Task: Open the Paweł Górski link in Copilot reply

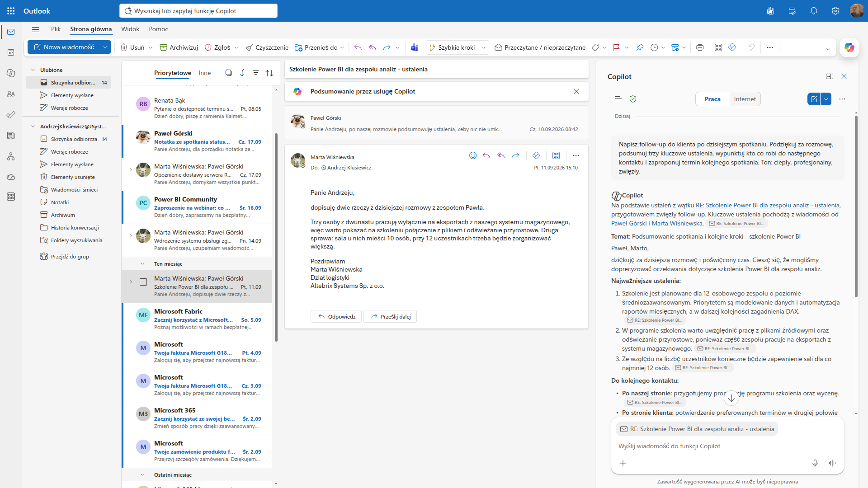Action: pyautogui.click(x=629, y=223)
